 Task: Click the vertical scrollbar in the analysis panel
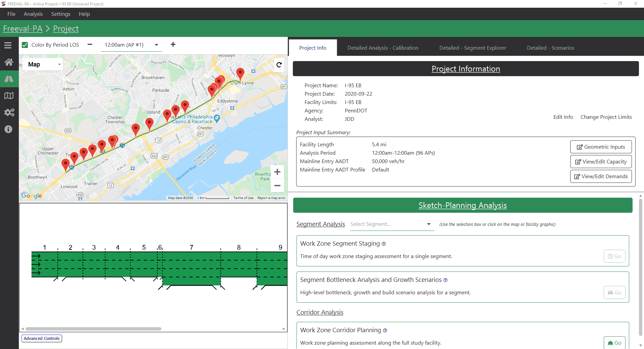coord(640,267)
